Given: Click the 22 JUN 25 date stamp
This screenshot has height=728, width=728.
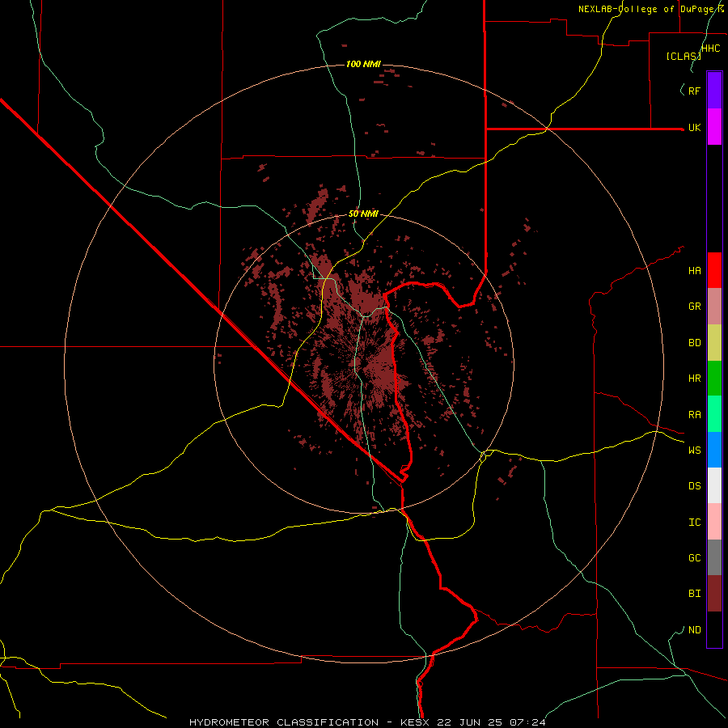Looking at the screenshot, I should (x=470, y=722).
